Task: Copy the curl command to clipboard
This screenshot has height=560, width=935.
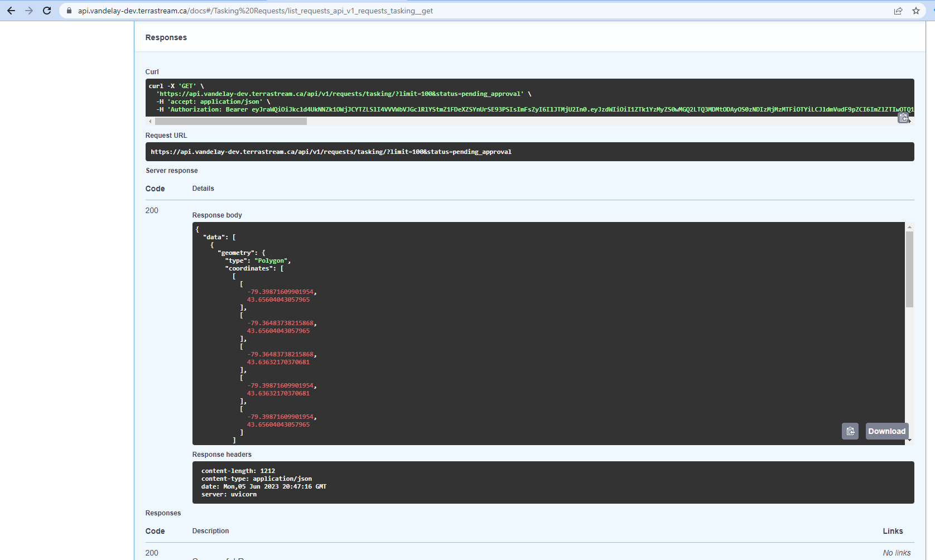Action: pyautogui.click(x=903, y=118)
